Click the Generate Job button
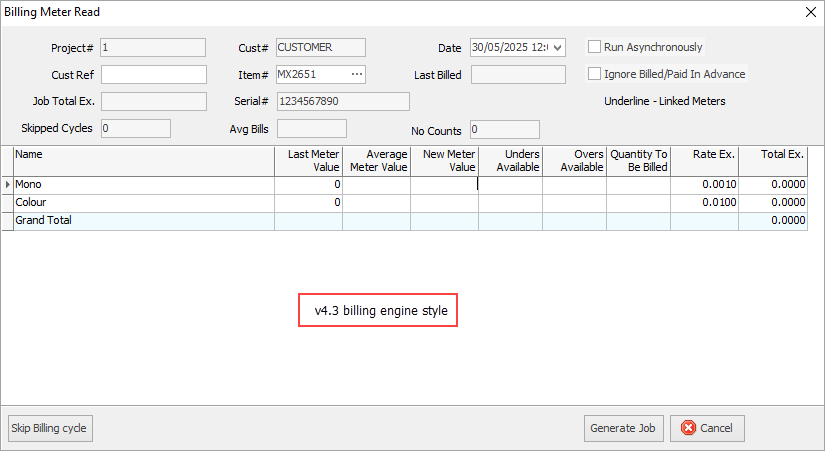 (x=623, y=428)
